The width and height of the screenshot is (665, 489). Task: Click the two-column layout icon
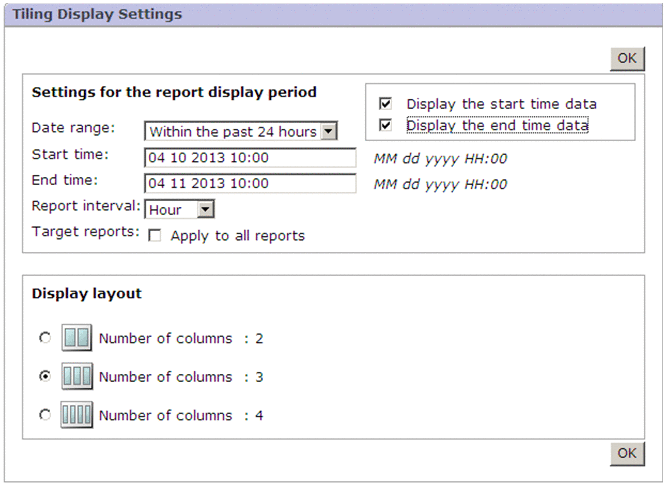(x=76, y=338)
